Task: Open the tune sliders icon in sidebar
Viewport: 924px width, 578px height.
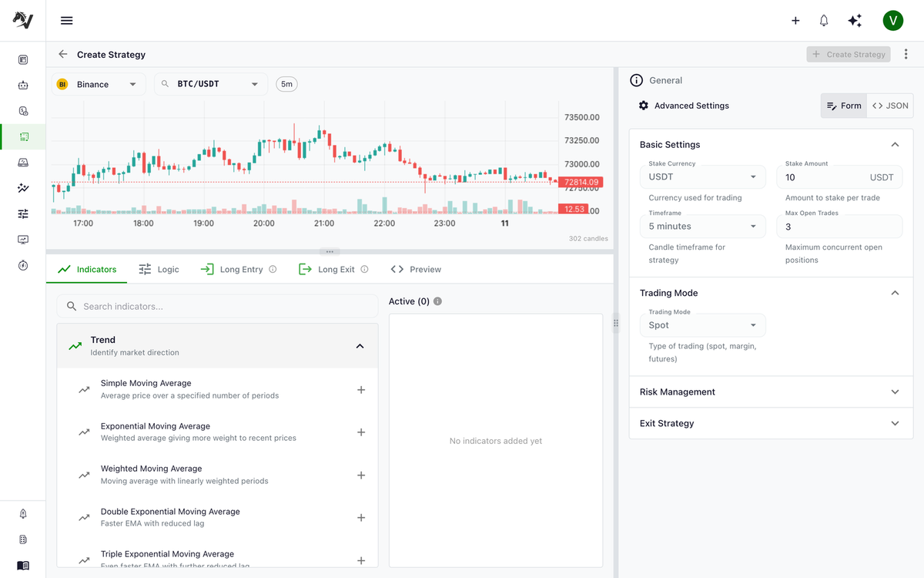Action: tap(23, 213)
